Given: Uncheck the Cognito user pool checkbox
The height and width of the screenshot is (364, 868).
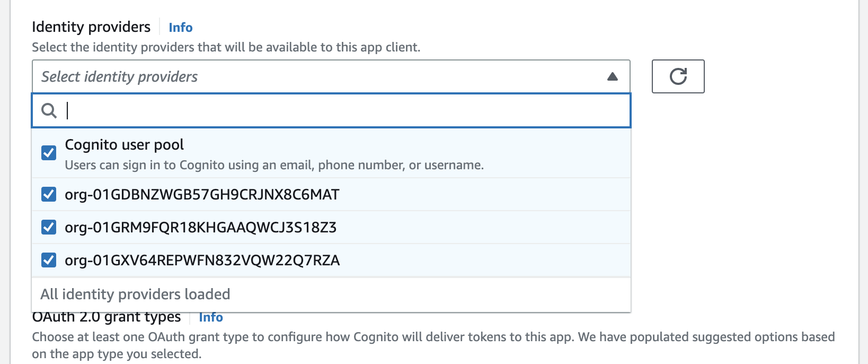Looking at the screenshot, I should [49, 153].
